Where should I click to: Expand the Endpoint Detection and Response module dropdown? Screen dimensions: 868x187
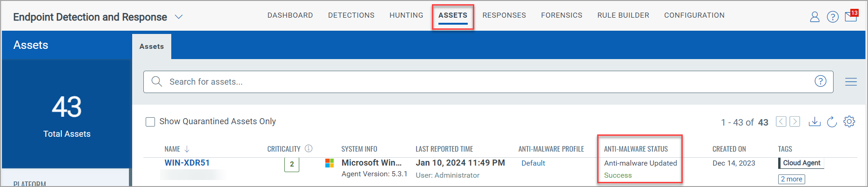[179, 17]
